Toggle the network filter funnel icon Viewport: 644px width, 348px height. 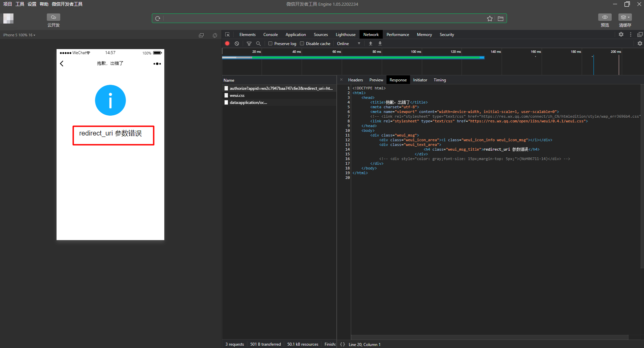249,43
